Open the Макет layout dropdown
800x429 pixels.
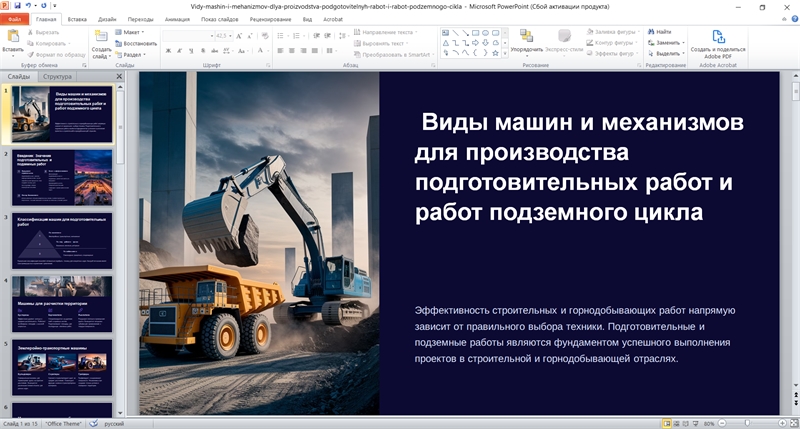[x=130, y=32]
